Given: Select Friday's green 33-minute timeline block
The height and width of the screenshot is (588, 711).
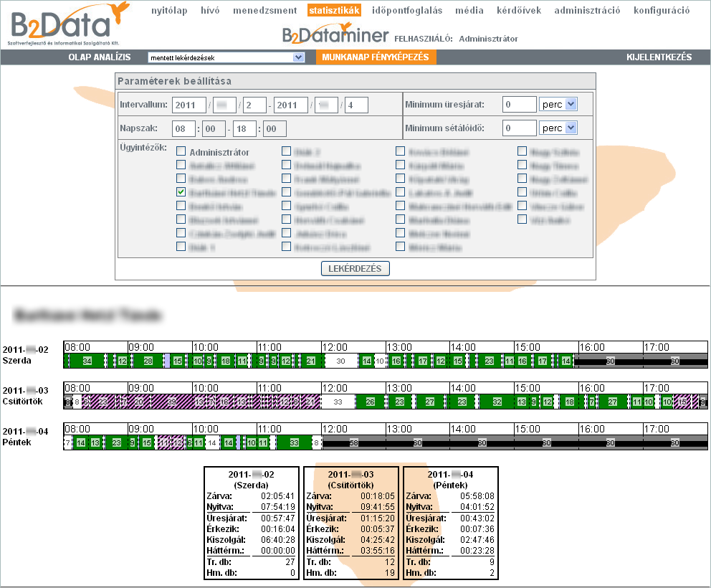Looking at the screenshot, I should (294, 443).
